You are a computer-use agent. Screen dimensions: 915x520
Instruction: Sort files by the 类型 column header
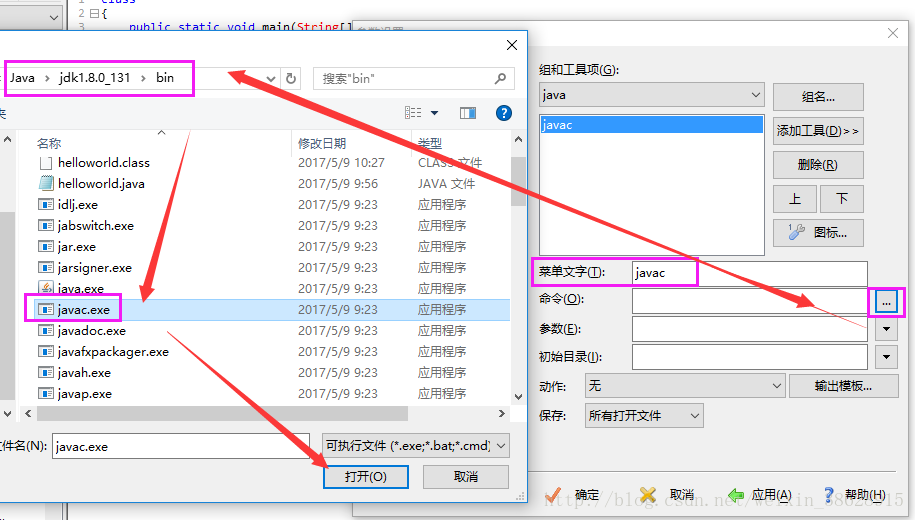coord(430,143)
